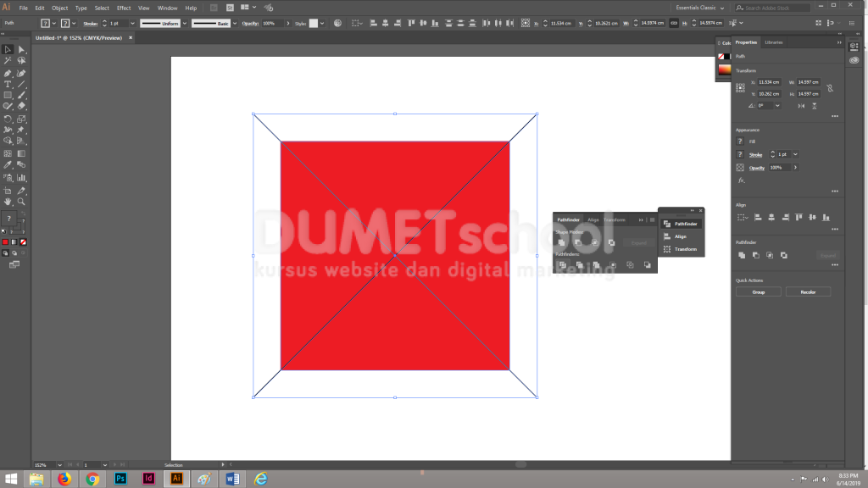Click Unite icon in Properties Pathfinder section

click(742, 255)
